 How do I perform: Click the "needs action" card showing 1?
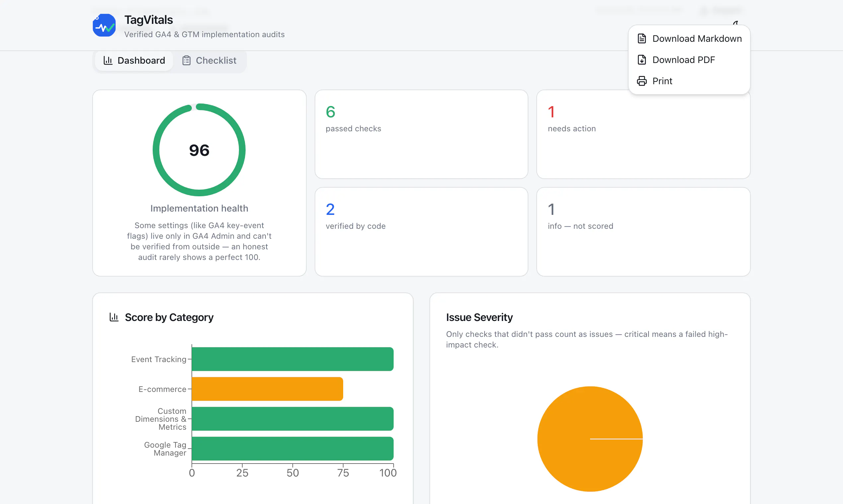tap(644, 134)
